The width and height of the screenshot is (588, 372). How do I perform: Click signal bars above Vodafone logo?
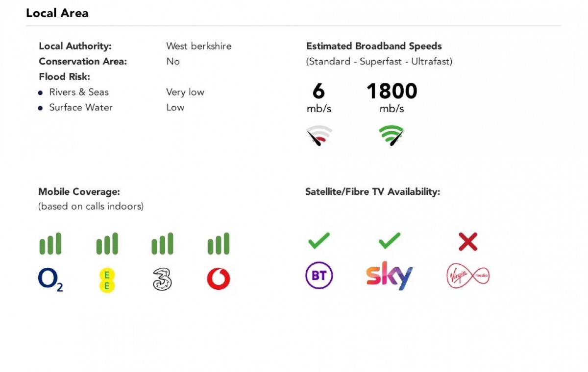(219, 244)
